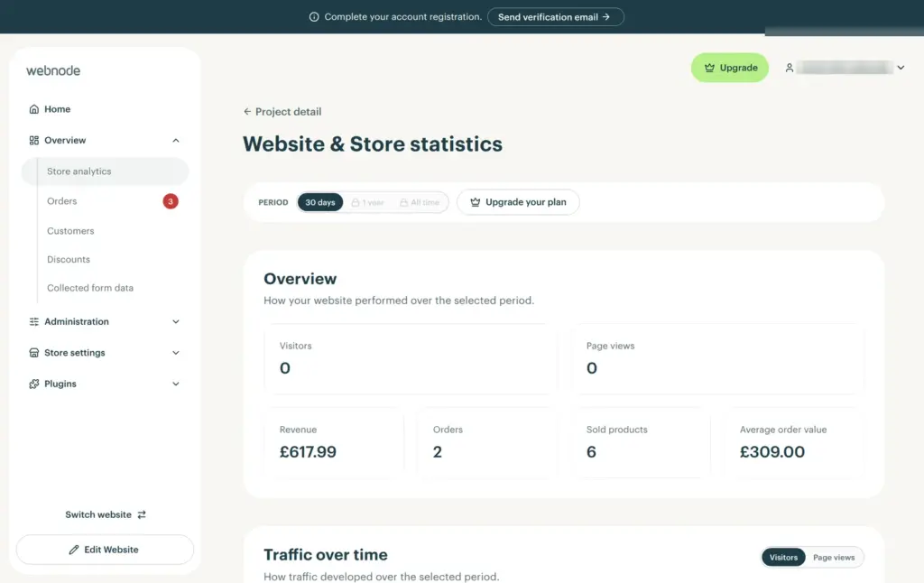
Task: Click Complete your account registration text
Action: pyautogui.click(x=403, y=17)
